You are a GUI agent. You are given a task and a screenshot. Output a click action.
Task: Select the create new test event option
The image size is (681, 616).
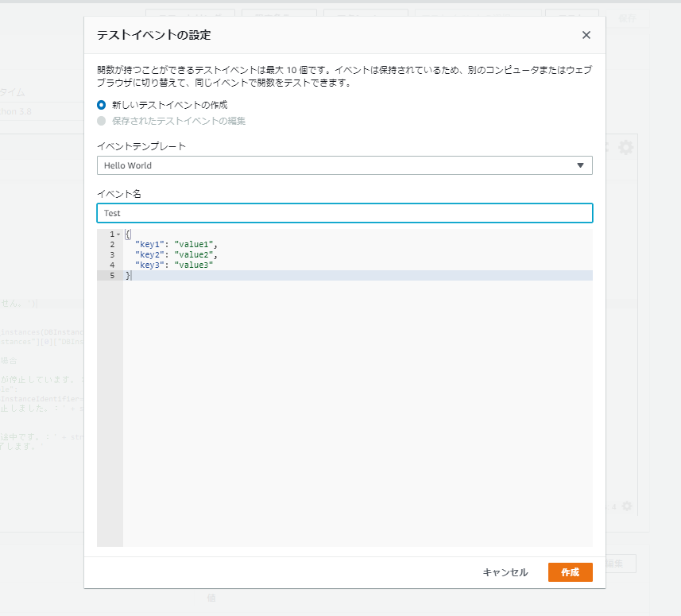coord(101,105)
